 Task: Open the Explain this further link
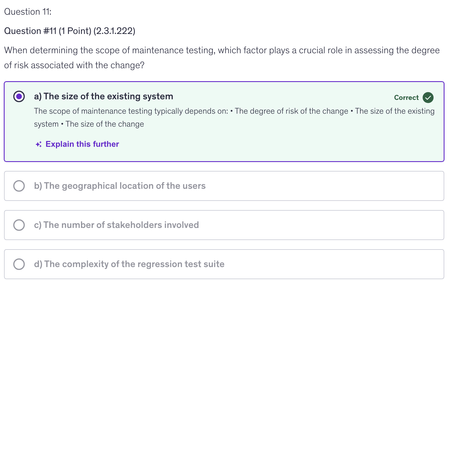[82, 144]
